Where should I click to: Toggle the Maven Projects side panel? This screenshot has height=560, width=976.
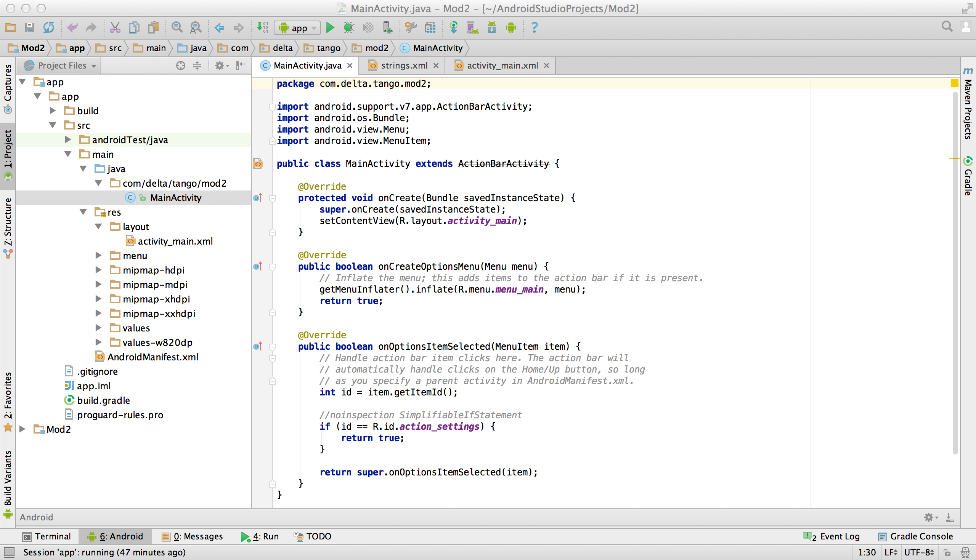968,109
